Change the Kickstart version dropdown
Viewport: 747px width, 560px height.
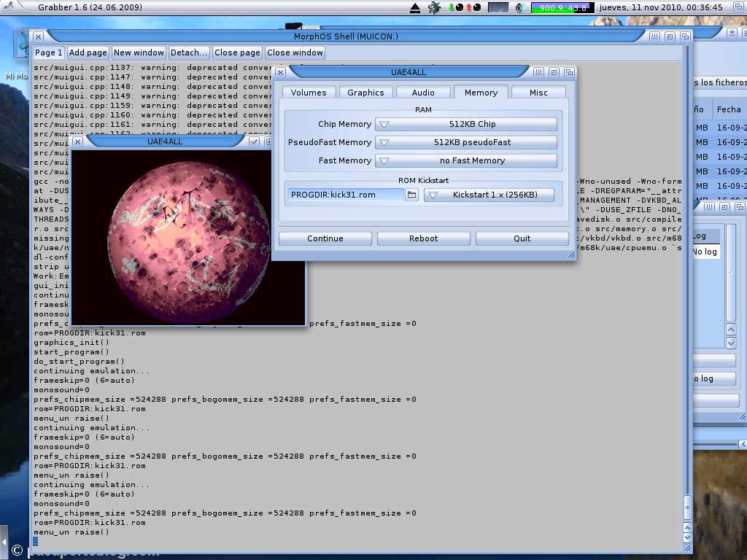[489, 195]
